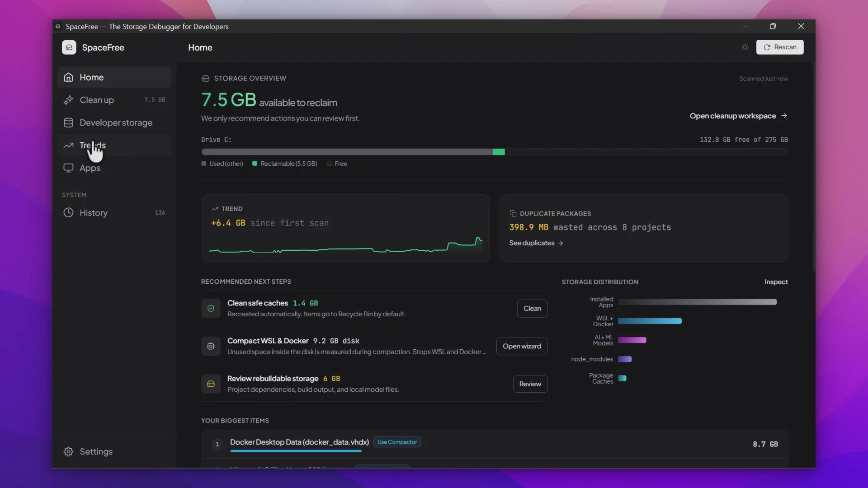The height and width of the screenshot is (488, 868).
Task: Click the app icon in title bar
Action: 58,27
